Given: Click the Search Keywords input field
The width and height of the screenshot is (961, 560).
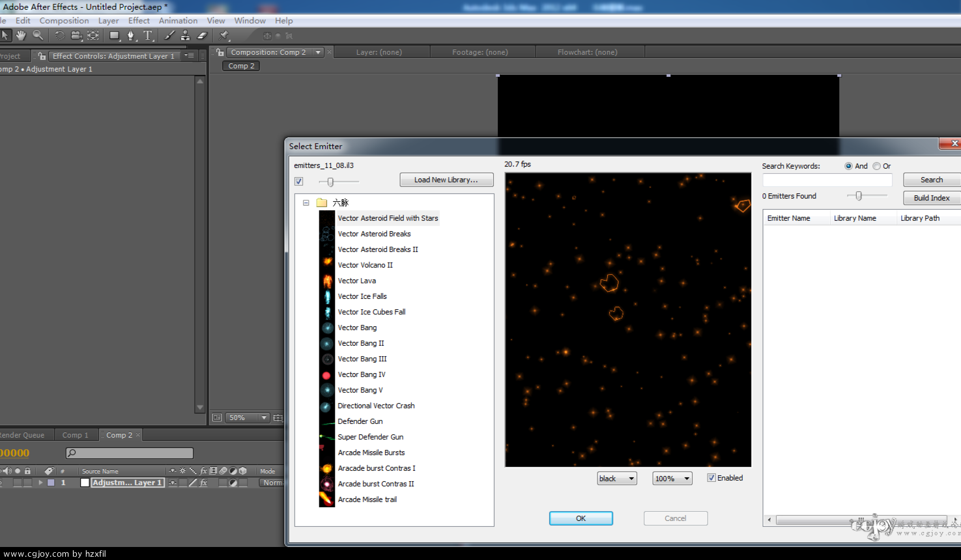Looking at the screenshot, I should click(x=827, y=180).
